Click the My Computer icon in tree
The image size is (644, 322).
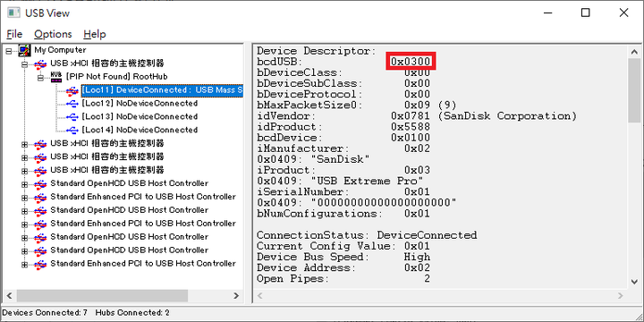[x=24, y=50]
